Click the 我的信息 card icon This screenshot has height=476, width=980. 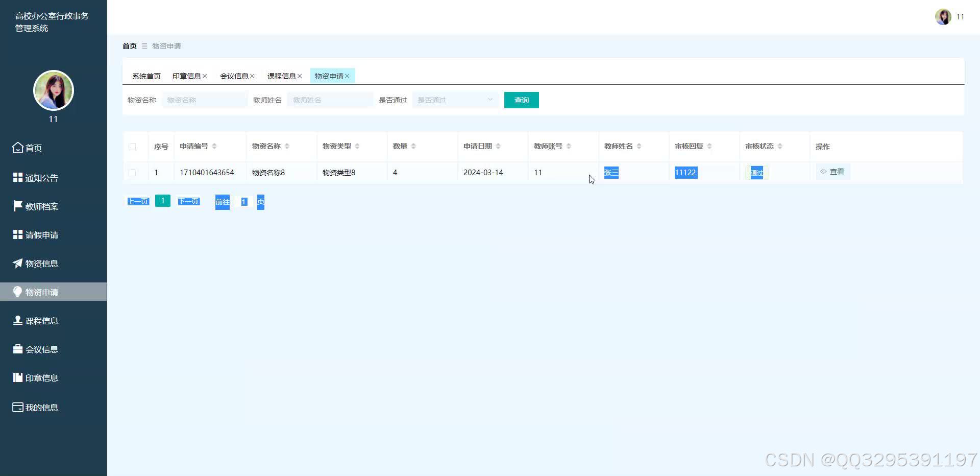tap(18, 407)
